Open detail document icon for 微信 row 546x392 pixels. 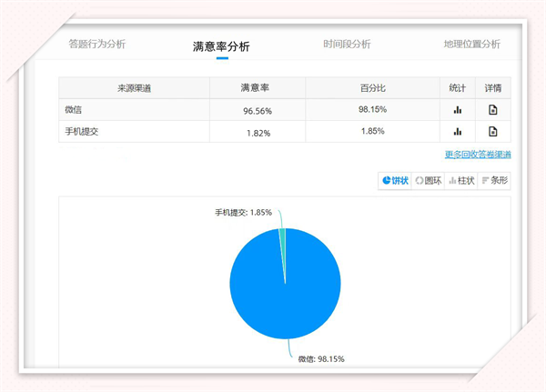[x=492, y=110]
